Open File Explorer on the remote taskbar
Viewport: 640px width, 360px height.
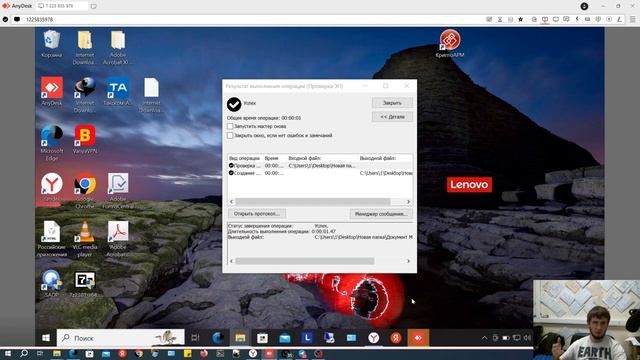pyautogui.click(x=240, y=338)
